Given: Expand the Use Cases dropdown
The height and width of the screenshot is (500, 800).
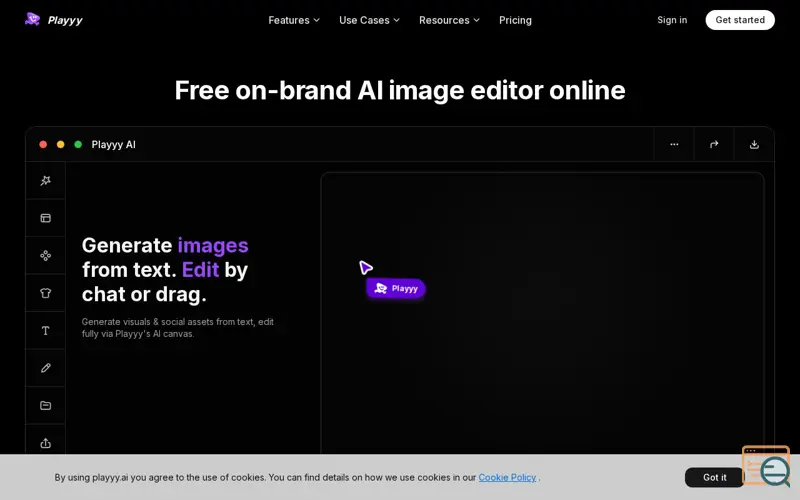Looking at the screenshot, I should (369, 20).
